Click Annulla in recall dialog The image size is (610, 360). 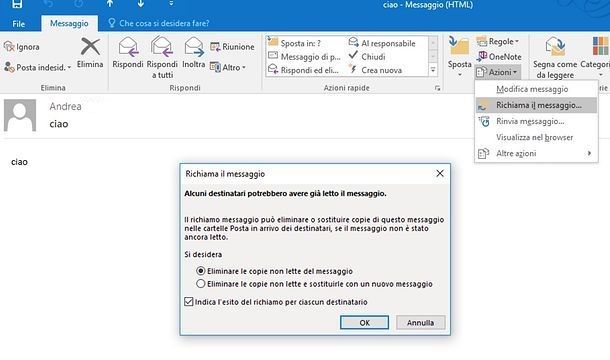(421, 323)
